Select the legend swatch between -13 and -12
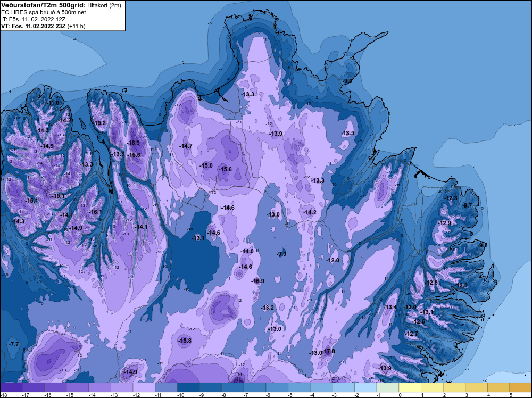The width and height of the screenshot is (532, 398). [x=122, y=387]
